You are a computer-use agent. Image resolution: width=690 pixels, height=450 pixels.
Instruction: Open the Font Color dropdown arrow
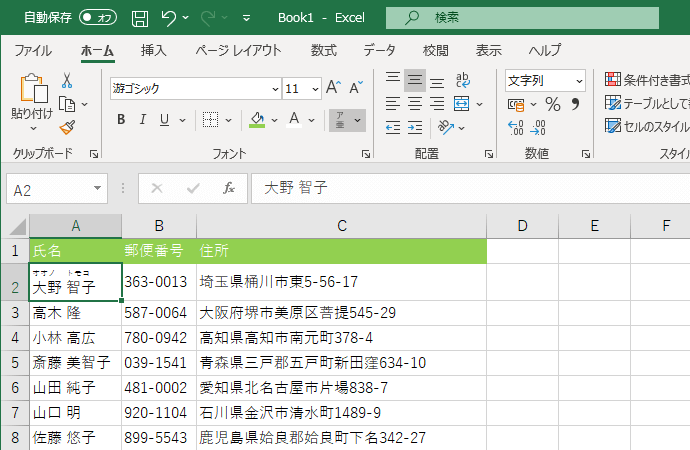(312, 120)
